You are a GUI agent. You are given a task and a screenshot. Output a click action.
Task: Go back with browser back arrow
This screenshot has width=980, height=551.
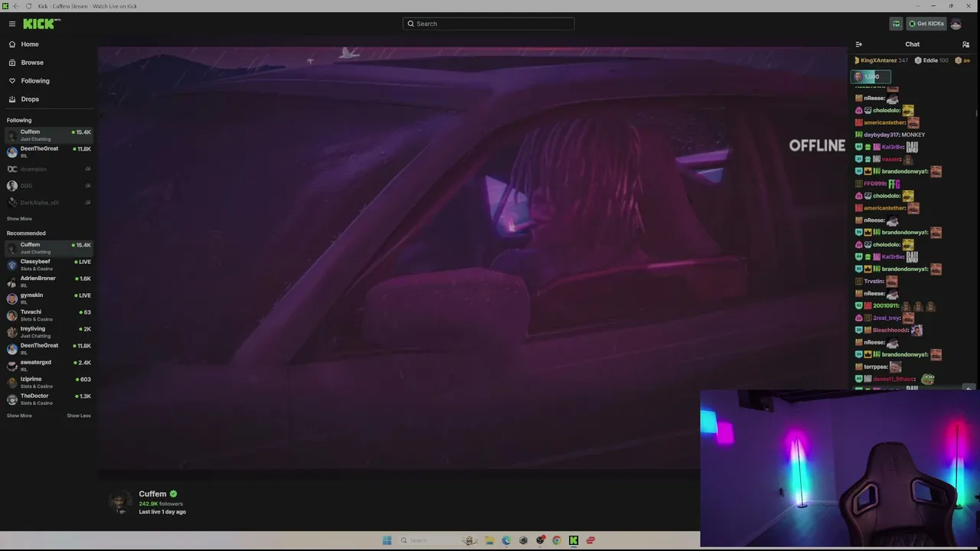(15, 6)
